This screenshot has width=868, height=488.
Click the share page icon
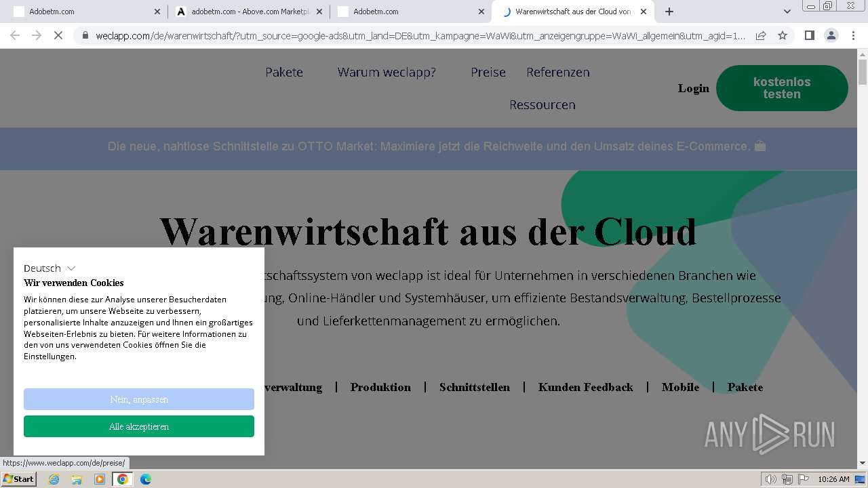click(761, 35)
